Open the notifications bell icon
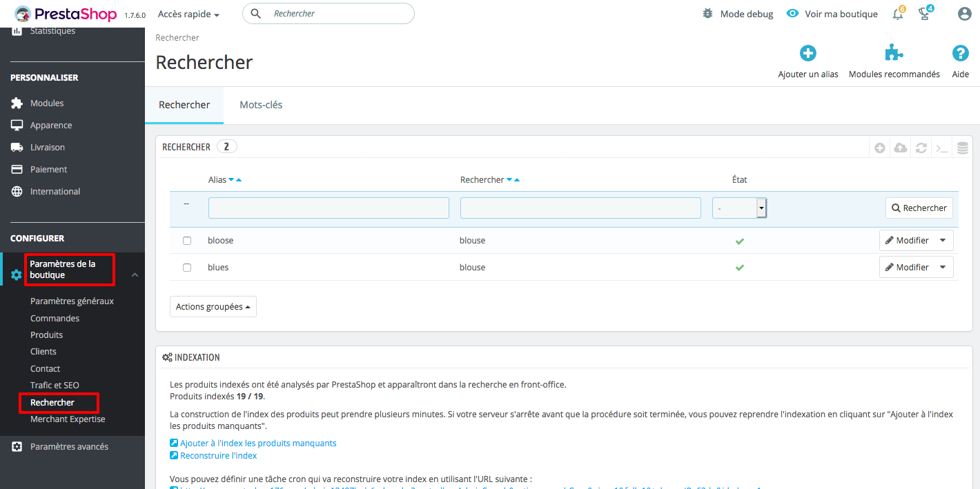The height and width of the screenshot is (489, 980). (897, 14)
